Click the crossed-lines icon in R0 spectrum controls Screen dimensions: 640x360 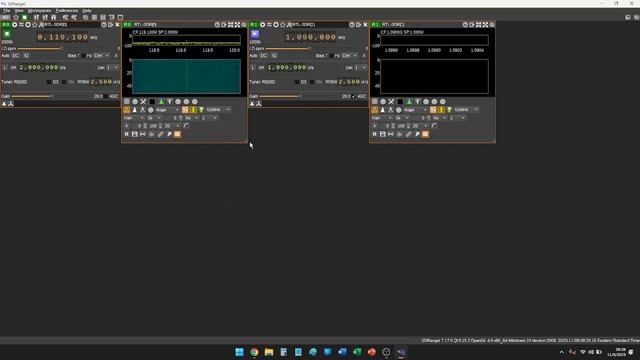point(143,102)
